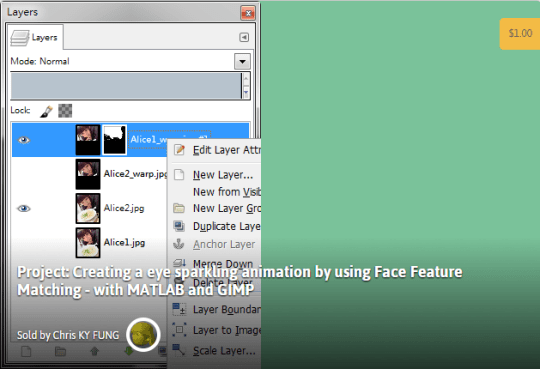Viewport: 540px width, 369px height.
Task: Select the Alice2.jpg layer name
Action: [x=124, y=208]
